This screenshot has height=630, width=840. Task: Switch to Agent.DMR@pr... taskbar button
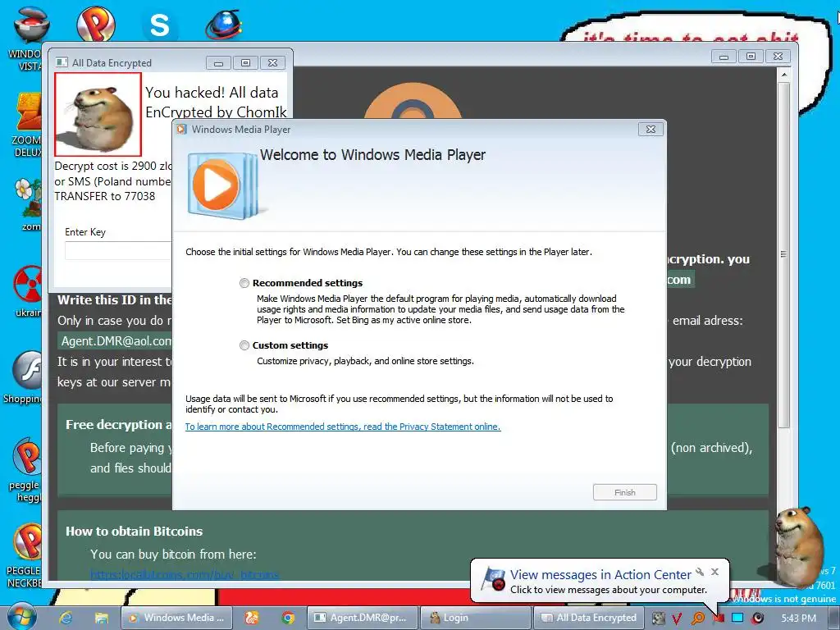[362, 618]
